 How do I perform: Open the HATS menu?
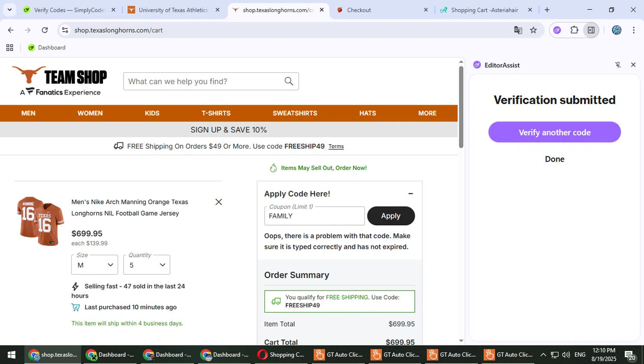368,113
